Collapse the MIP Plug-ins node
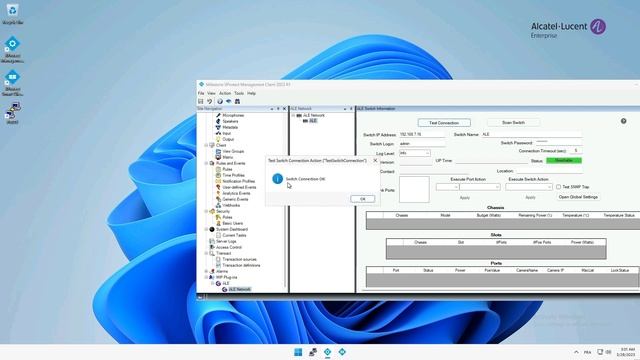640x360 pixels. pos(206,277)
